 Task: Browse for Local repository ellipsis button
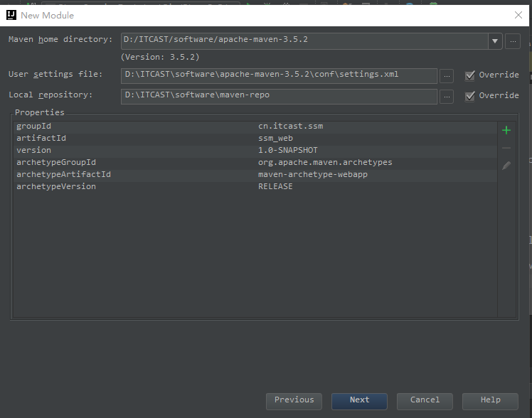pos(447,97)
